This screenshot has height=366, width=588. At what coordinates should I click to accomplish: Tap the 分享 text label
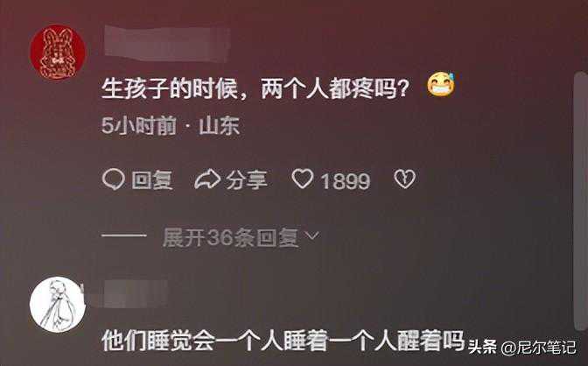tap(247, 180)
